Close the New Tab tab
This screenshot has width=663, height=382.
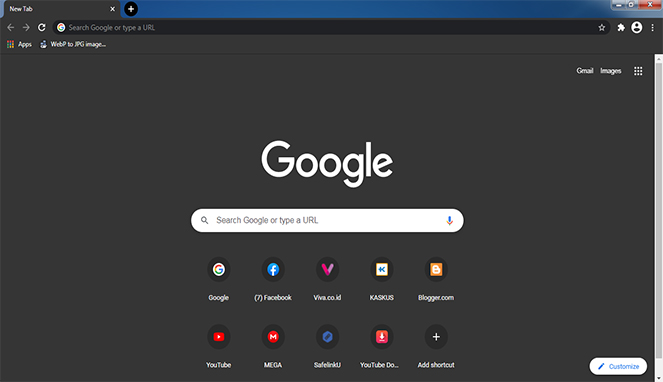click(x=112, y=9)
